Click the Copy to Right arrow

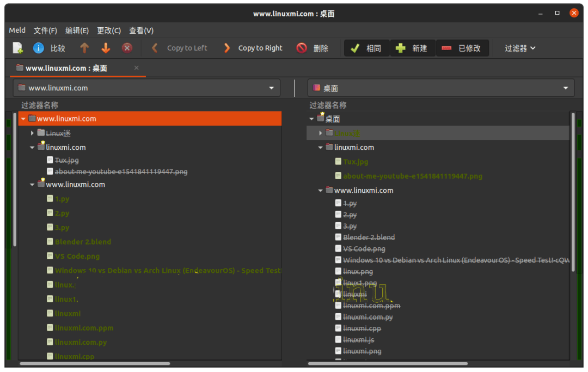pos(227,48)
